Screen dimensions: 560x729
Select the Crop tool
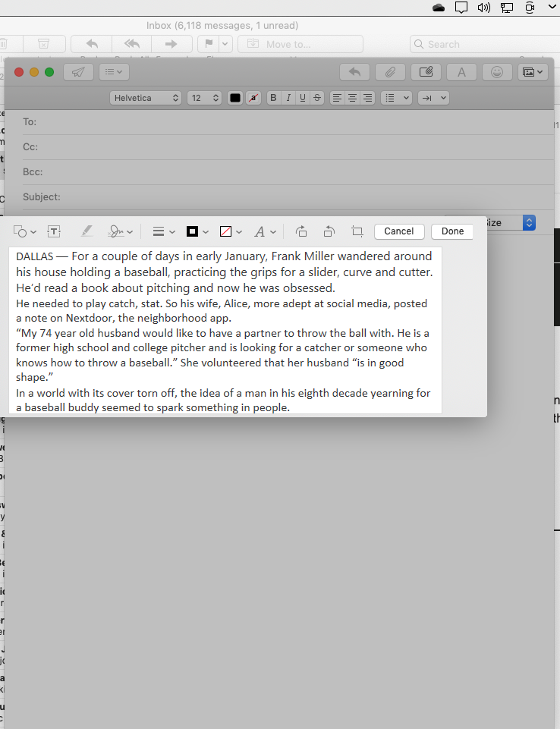coord(357,231)
